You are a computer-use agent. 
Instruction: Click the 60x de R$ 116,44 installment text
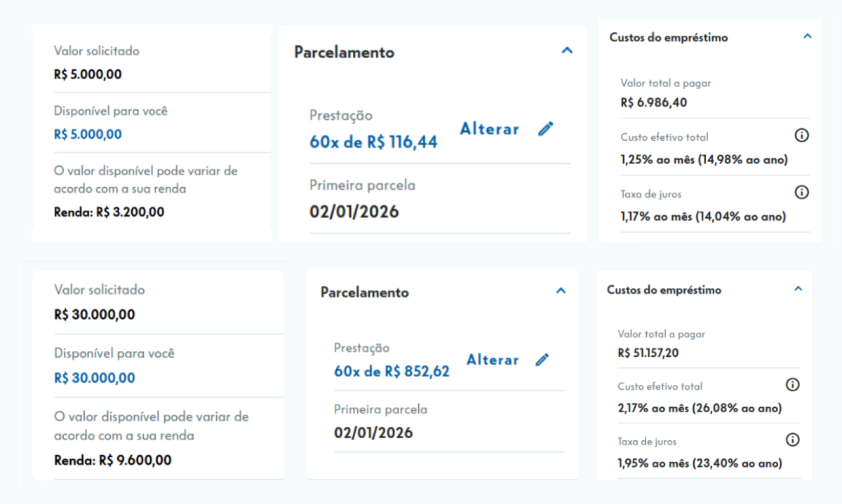[373, 142]
